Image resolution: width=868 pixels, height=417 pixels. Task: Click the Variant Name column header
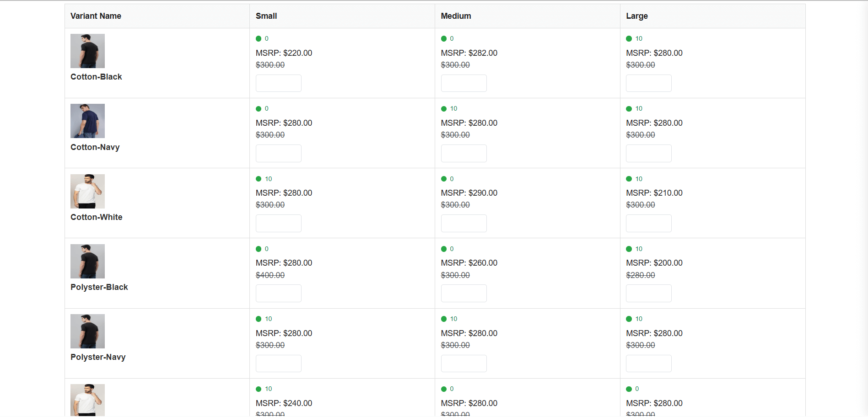96,16
